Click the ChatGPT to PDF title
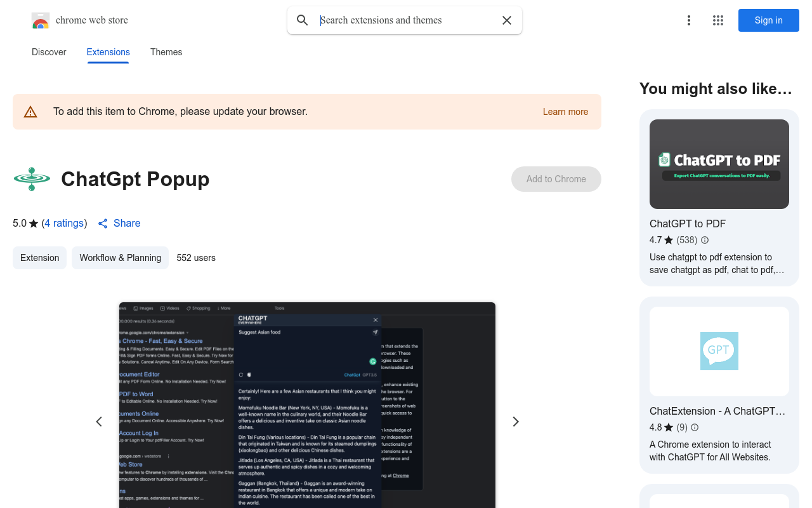 (x=688, y=224)
